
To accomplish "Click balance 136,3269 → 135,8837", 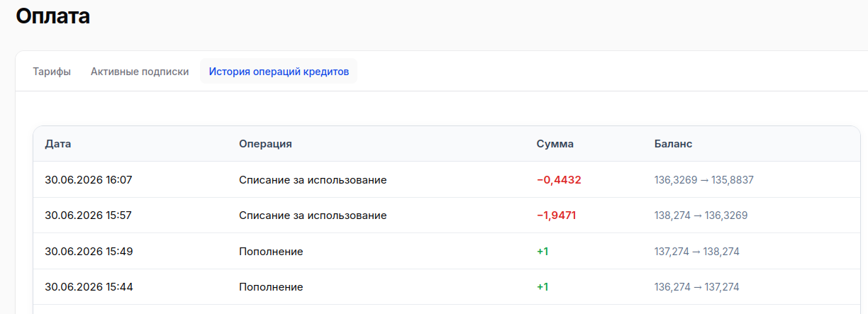I will 703,180.
